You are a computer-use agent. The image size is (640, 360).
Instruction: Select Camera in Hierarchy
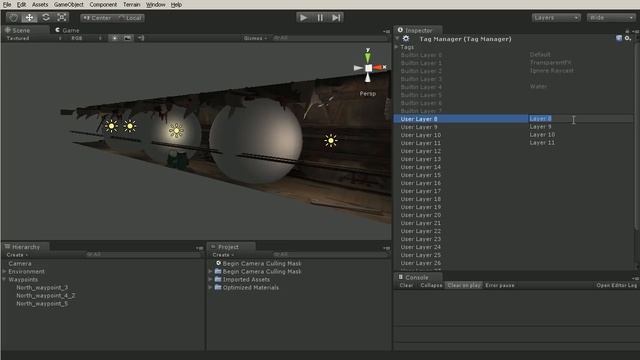(x=20, y=264)
